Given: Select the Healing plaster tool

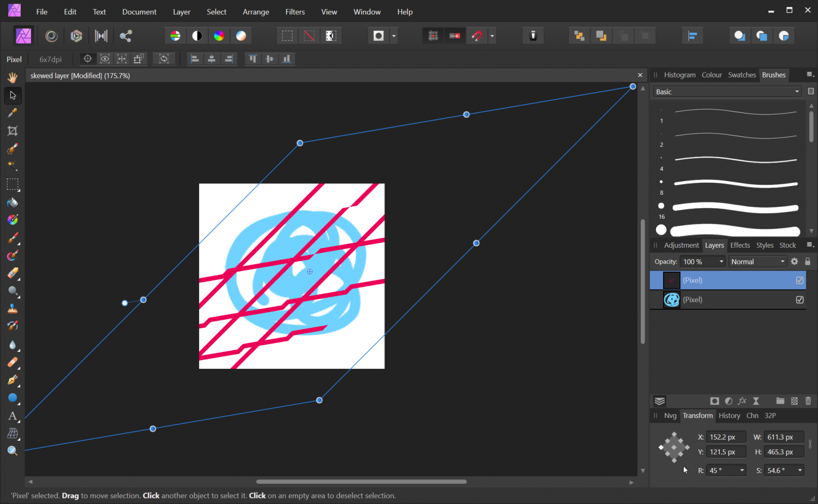Looking at the screenshot, I should tap(13, 362).
